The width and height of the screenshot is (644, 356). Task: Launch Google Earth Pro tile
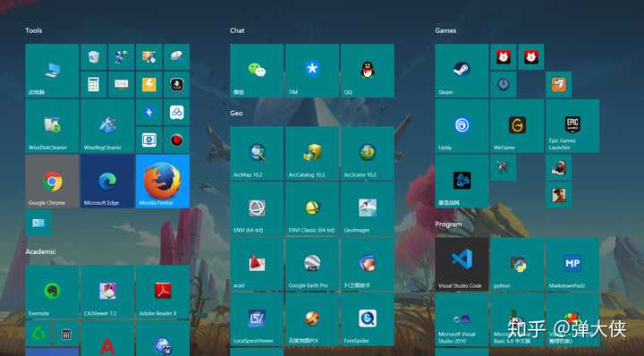pos(312,264)
